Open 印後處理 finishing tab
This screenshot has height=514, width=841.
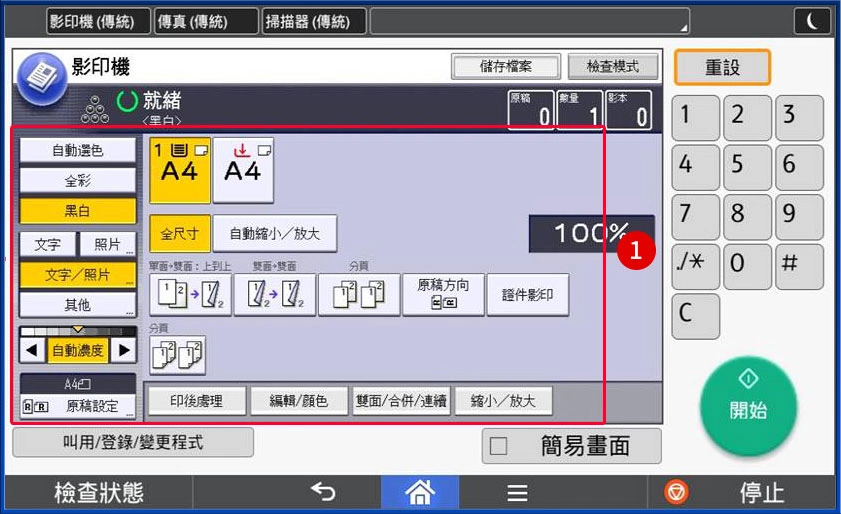pos(196,401)
